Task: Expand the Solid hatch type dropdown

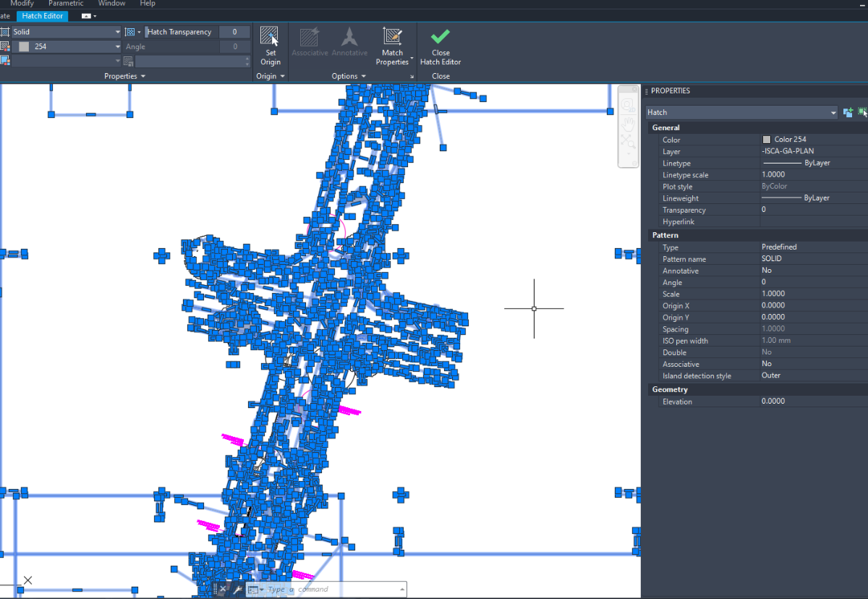Action: coord(118,32)
